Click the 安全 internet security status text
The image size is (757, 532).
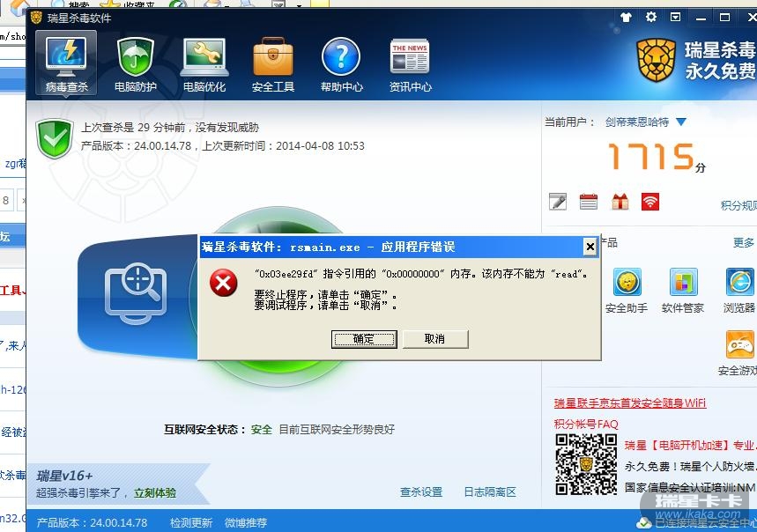[261, 429]
